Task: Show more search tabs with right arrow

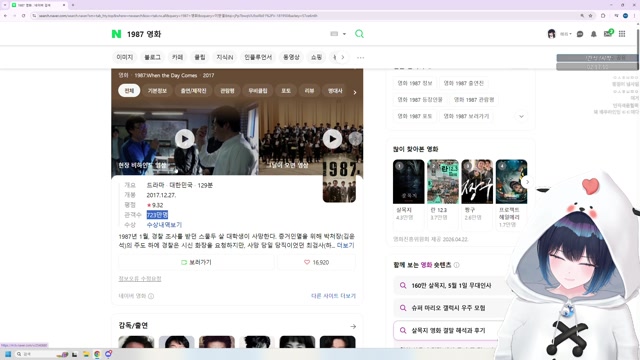Action: pyautogui.click(x=343, y=57)
